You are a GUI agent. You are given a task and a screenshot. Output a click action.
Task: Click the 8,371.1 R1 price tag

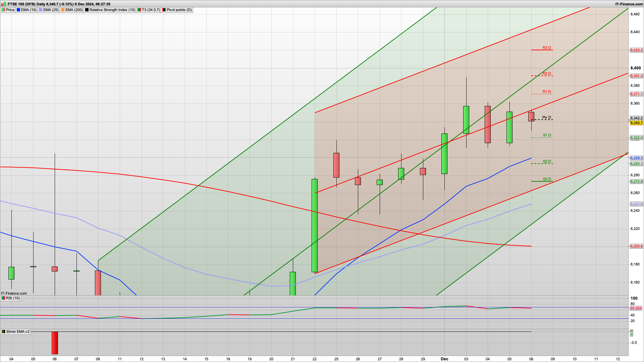[x=636, y=94]
